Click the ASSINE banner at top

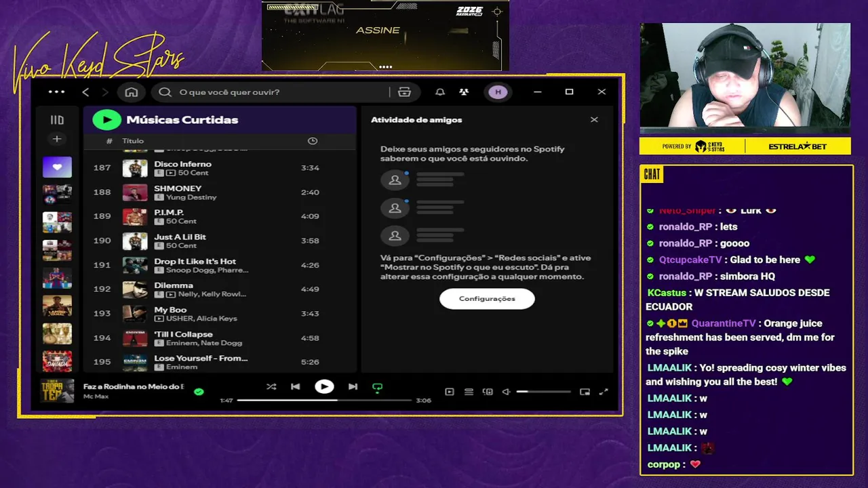[x=378, y=30]
